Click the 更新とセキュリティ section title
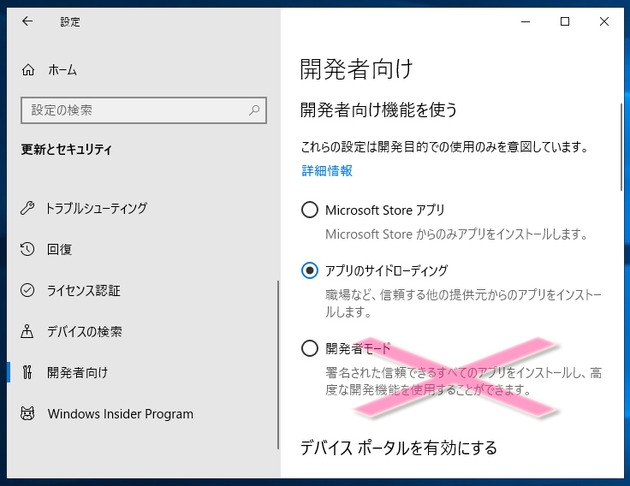The height and width of the screenshot is (486, 630). (x=66, y=149)
